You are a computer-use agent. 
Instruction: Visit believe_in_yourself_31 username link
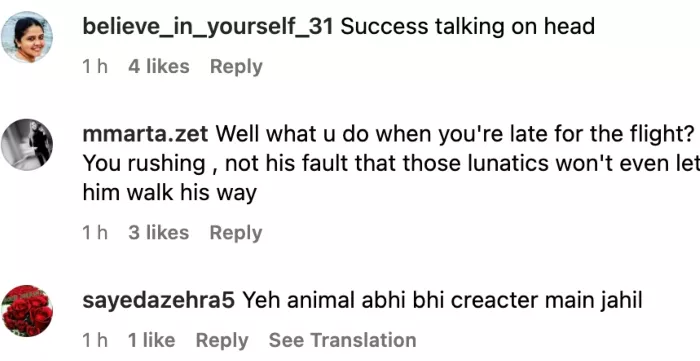208,27
